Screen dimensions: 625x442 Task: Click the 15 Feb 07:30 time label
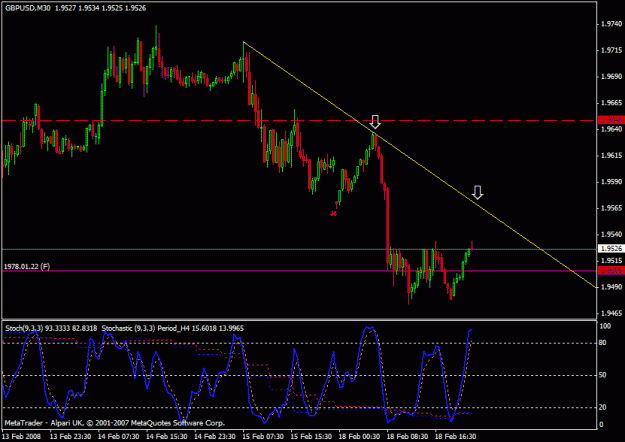(x=263, y=436)
